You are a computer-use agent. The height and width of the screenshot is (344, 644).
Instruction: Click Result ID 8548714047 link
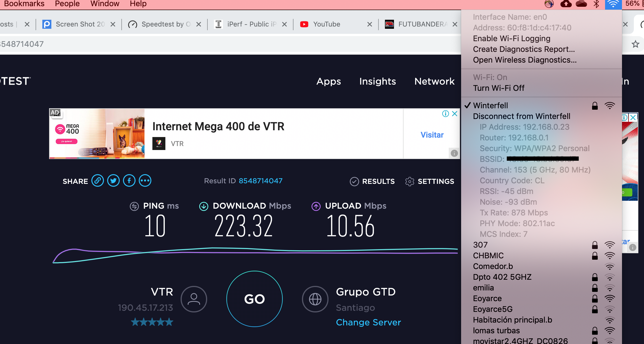coord(260,181)
